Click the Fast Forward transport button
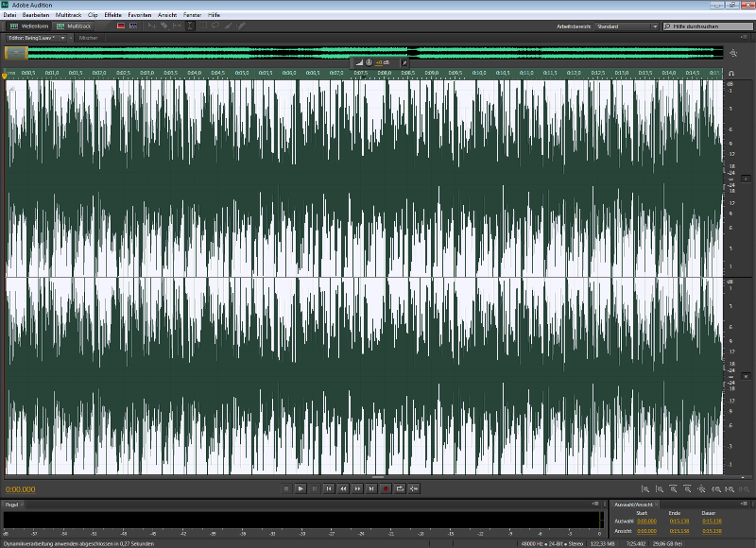Image resolution: width=756 pixels, height=548 pixels. click(357, 488)
